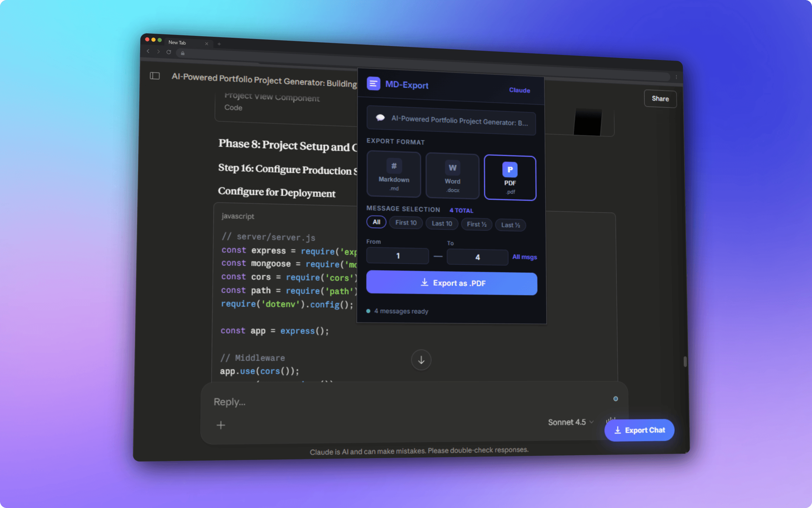Image resolution: width=812 pixels, height=508 pixels.
Task: Go back with the browser back arrow
Action: [x=148, y=51]
